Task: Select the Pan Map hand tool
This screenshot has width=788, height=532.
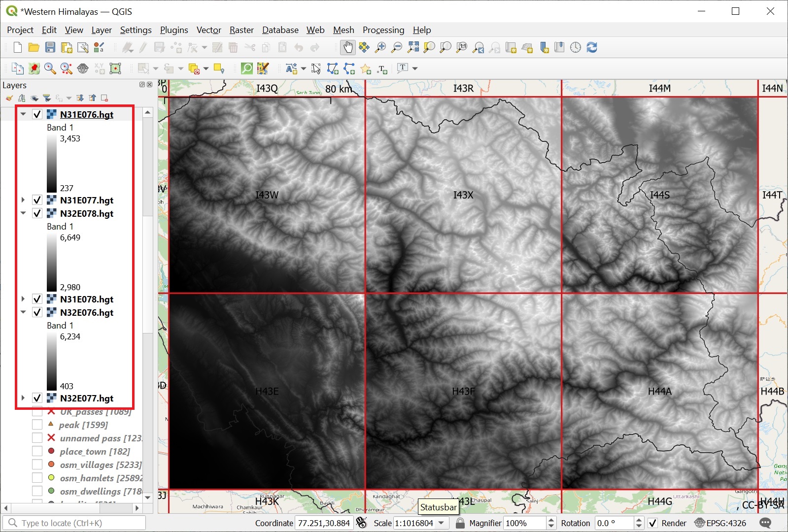Action: [x=348, y=47]
